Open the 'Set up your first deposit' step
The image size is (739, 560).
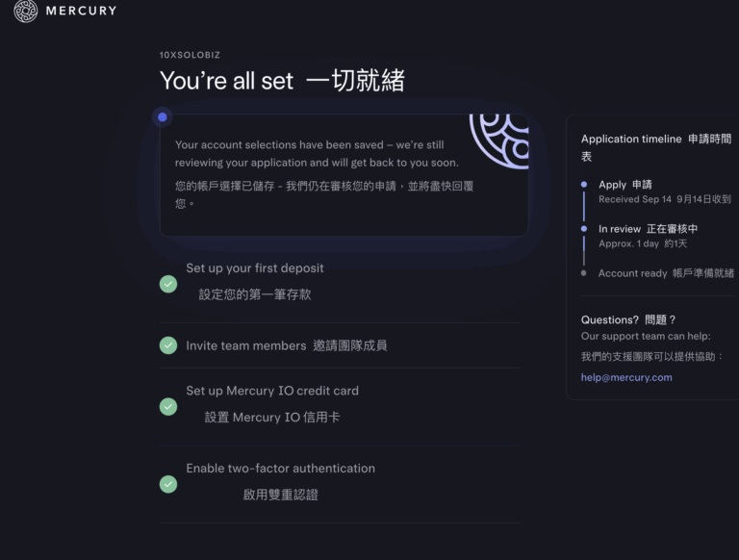[x=255, y=268]
